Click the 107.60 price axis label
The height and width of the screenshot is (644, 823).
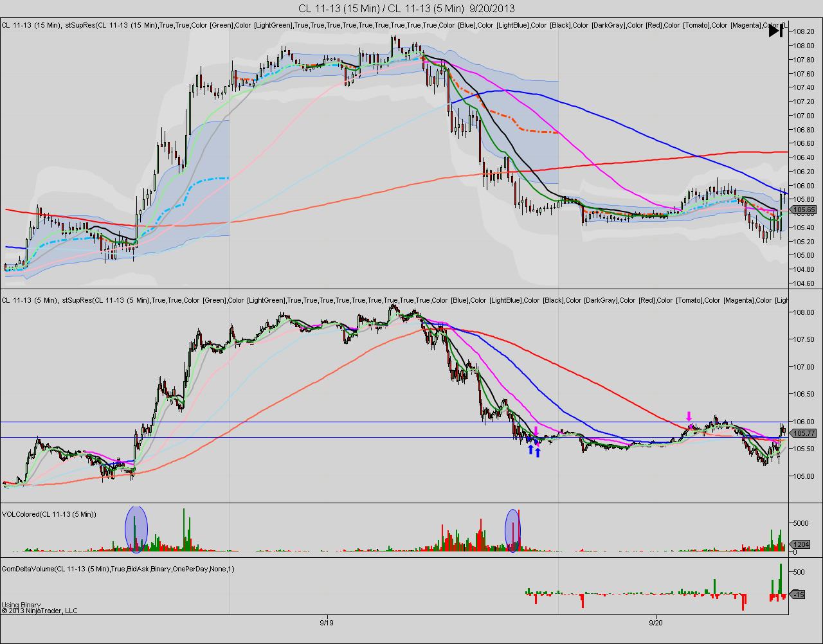804,73
